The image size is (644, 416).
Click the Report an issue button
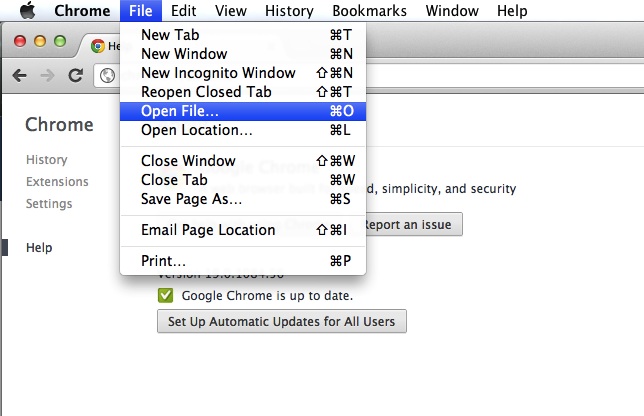[412, 224]
